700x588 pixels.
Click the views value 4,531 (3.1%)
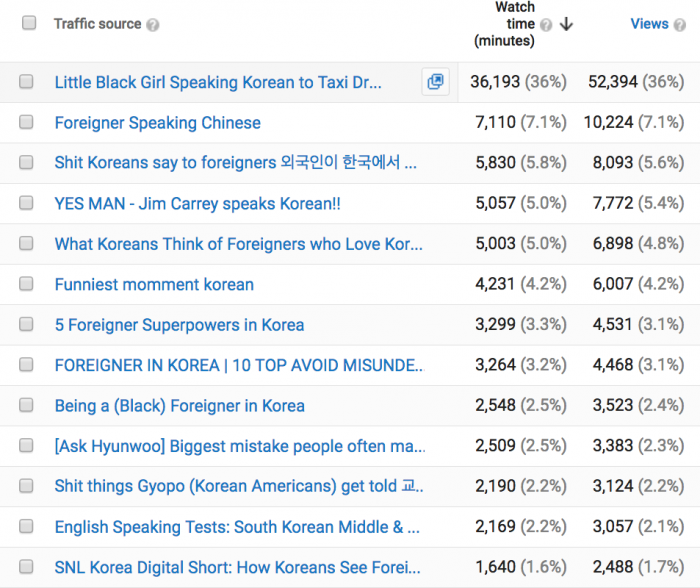click(x=638, y=324)
